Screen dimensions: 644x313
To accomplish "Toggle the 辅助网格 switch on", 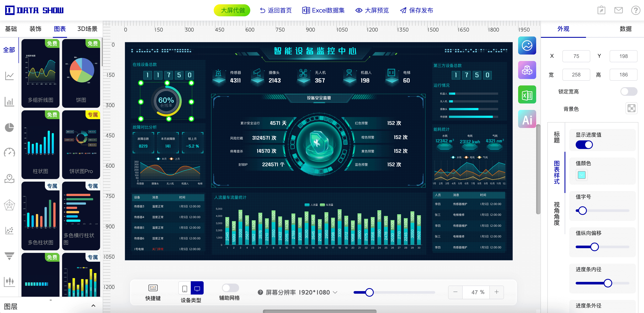I will 230,288.
